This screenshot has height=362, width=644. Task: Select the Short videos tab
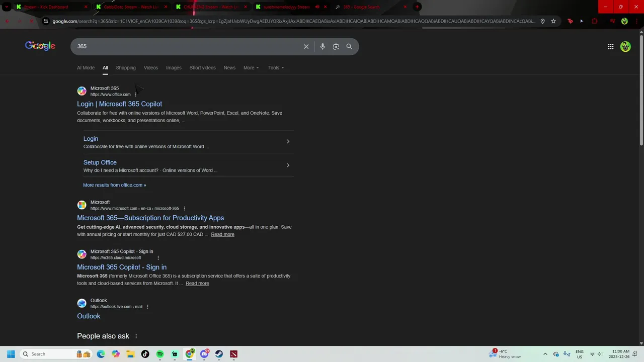203,68
